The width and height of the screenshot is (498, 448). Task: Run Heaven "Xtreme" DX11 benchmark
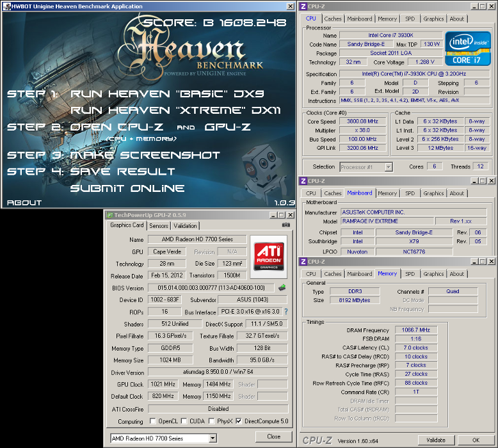[x=175, y=110]
